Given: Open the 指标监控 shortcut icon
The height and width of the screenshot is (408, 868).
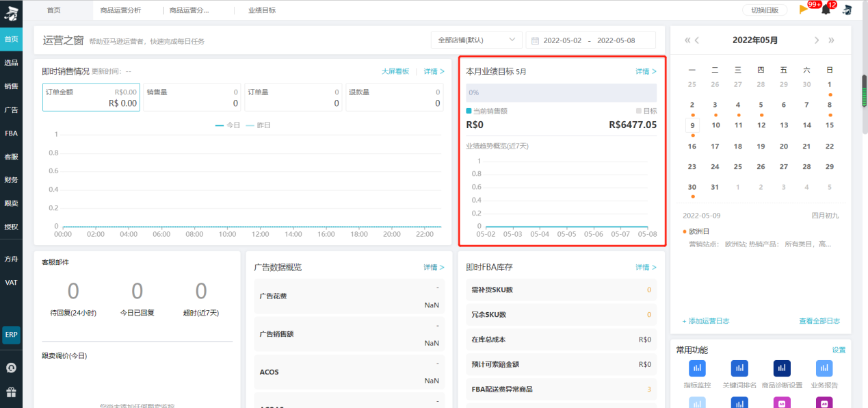Looking at the screenshot, I should (x=698, y=368).
